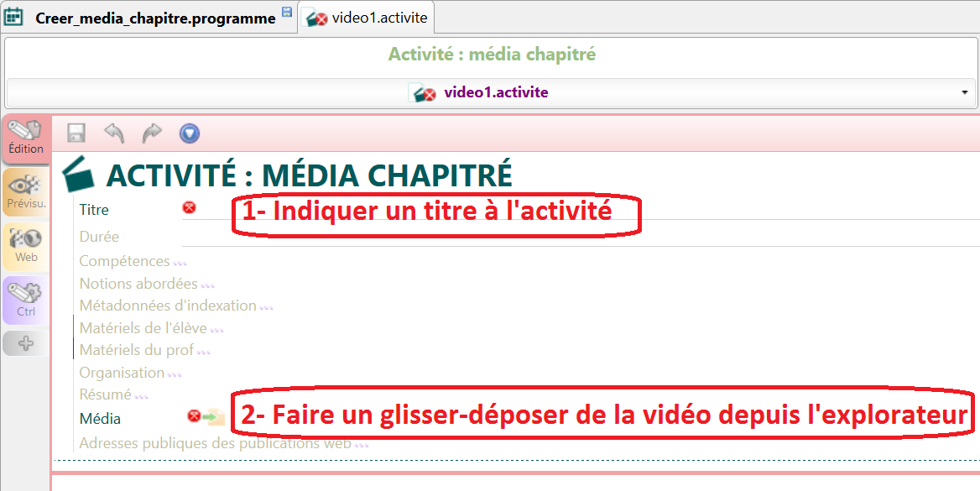The width and height of the screenshot is (980, 491).
Task: Click the Titre label
Action: pos(94,210)
